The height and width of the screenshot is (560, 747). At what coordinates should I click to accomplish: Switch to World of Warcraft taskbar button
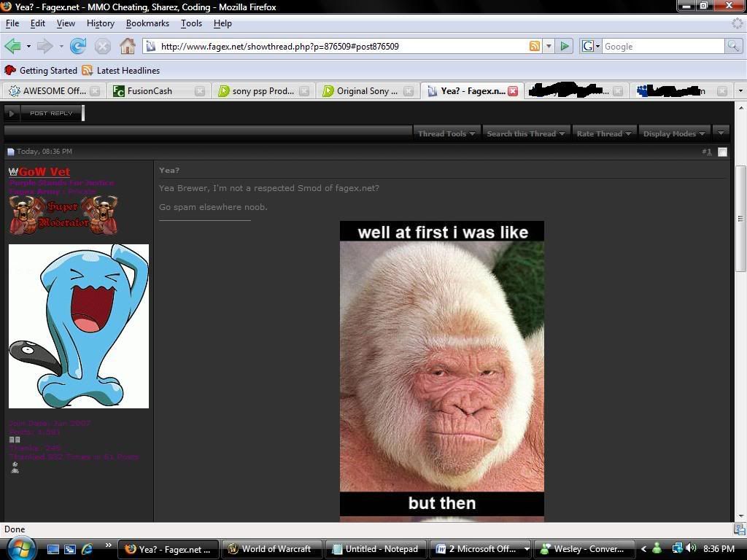[273, 549]
